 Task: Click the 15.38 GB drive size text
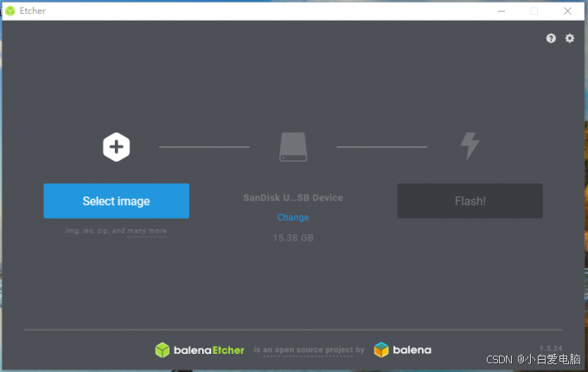[293, 238]
